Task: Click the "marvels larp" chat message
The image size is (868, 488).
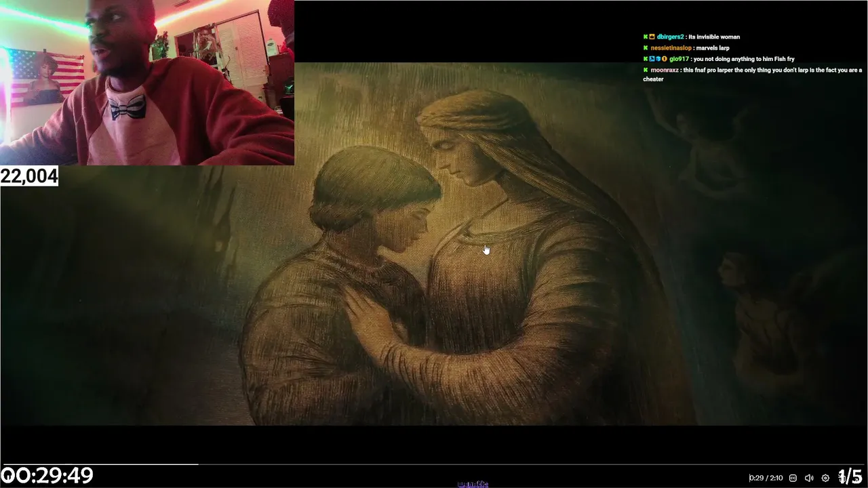Action: tap(713, 48)
